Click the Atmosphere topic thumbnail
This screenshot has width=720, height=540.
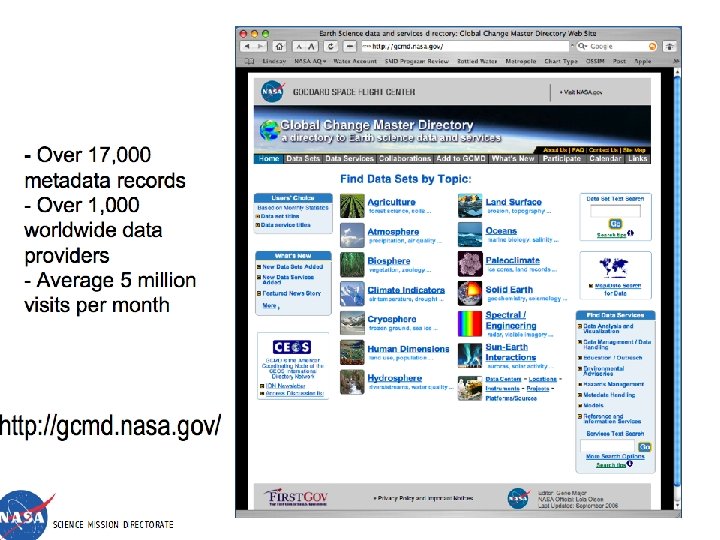click(352, 235)
